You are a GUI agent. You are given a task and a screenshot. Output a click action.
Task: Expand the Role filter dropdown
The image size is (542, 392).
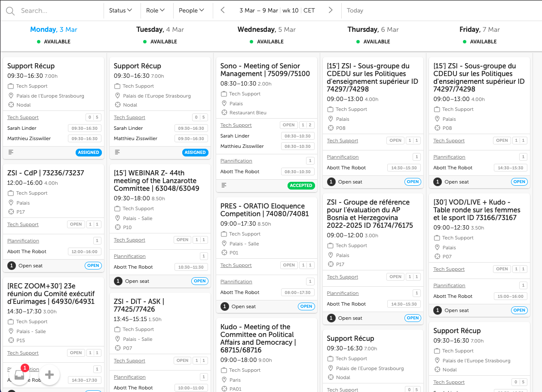point(155,10)
